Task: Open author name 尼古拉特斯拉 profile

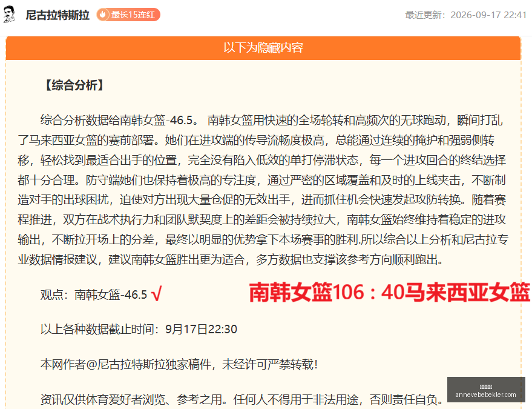Action: tap(57, 15)
